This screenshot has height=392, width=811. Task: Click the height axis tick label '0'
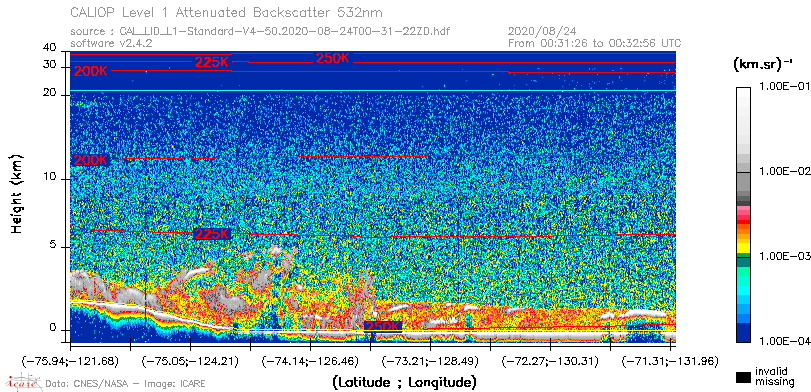pos(53,328)
